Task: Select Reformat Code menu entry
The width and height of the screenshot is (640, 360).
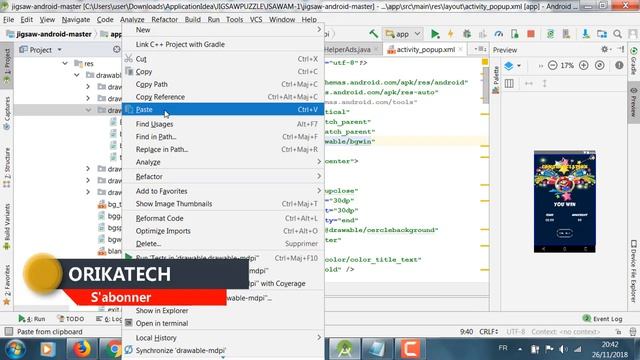Action: 223,218
